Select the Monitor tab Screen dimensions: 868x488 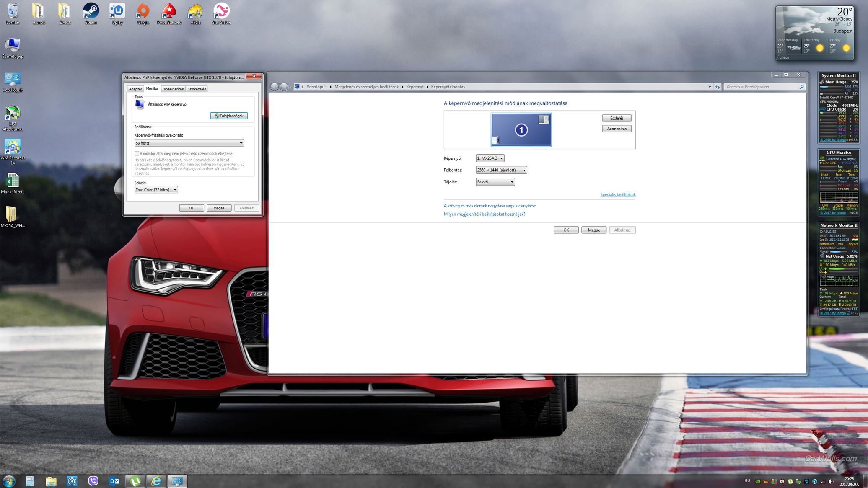coord(152,88)
